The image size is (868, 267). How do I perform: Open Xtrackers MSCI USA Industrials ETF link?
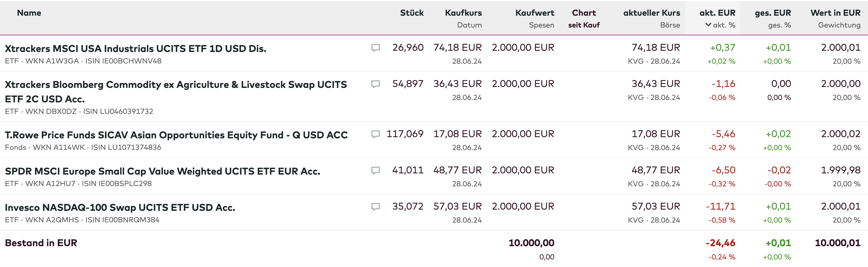(x=135, y=49)
